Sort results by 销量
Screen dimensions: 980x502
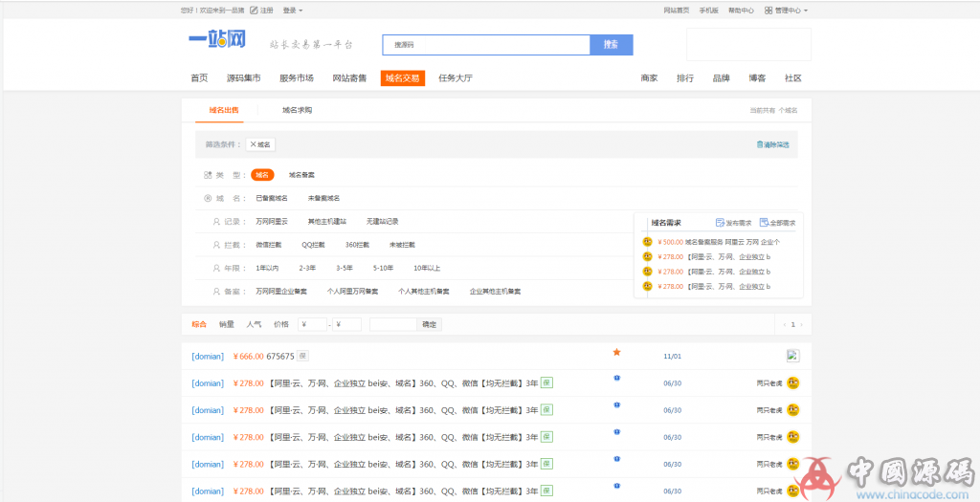226,325
